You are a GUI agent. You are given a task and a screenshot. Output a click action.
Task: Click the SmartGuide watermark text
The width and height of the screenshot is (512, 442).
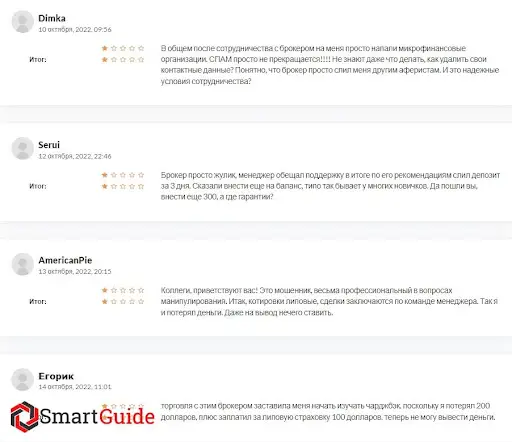[97, 417]
